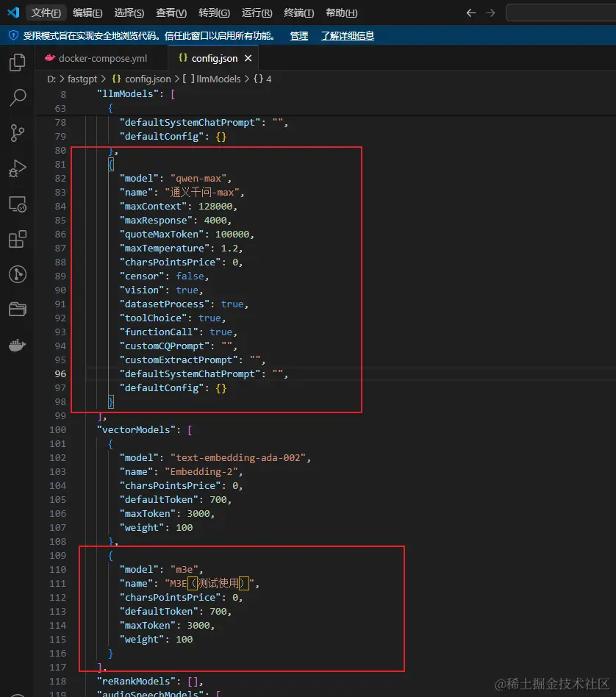Image resolution: width=616 pixels, height=697 pixels.
Task: Click the maxResponse value 4000
Action: tap(215, 220)
